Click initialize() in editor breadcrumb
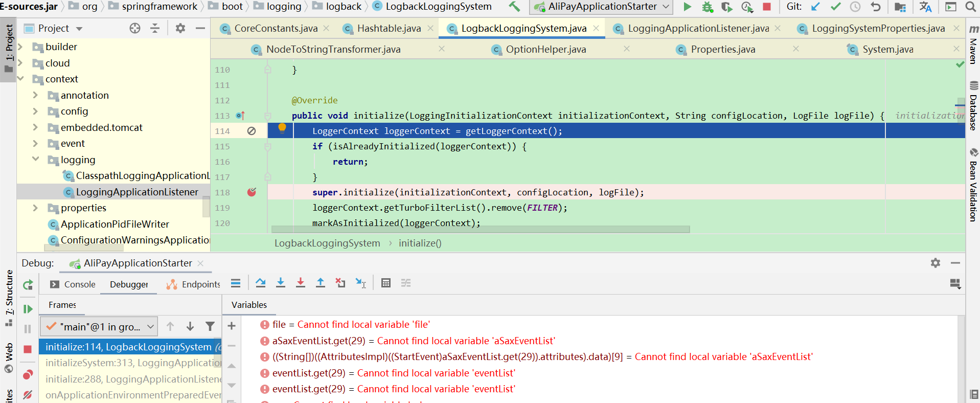980x403 pixels. point(420,243)
